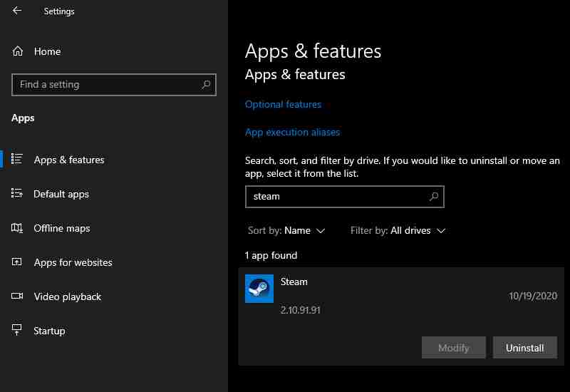The image size is (570, 392).
Task: Click the app list search field containing steam
Action: coord(345,197)
